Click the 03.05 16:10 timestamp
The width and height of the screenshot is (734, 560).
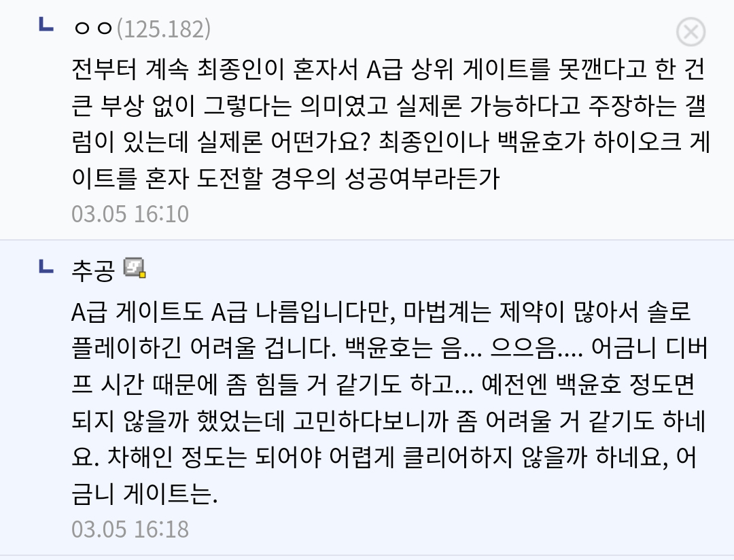130,214
